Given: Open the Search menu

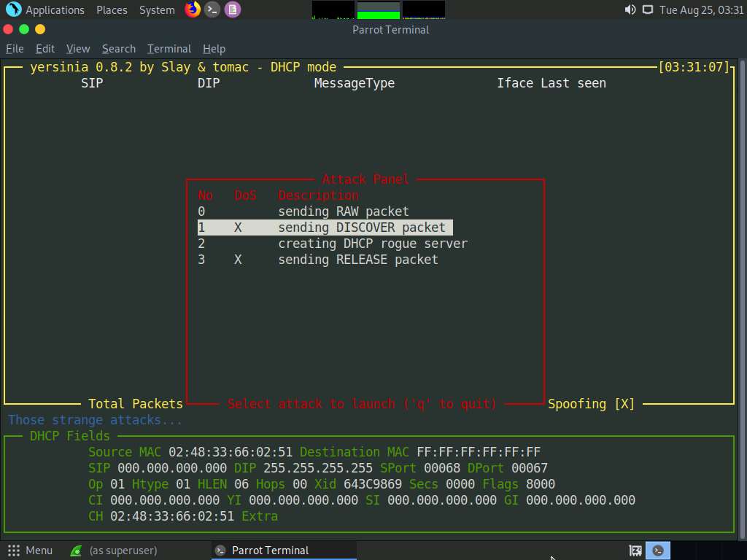Looking at the screenshot, I should click(119, 49).
